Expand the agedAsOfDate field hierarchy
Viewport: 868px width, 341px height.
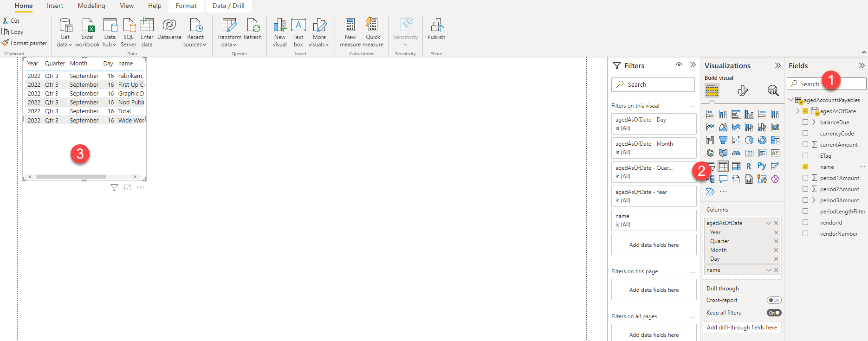(x=797, y=111)
